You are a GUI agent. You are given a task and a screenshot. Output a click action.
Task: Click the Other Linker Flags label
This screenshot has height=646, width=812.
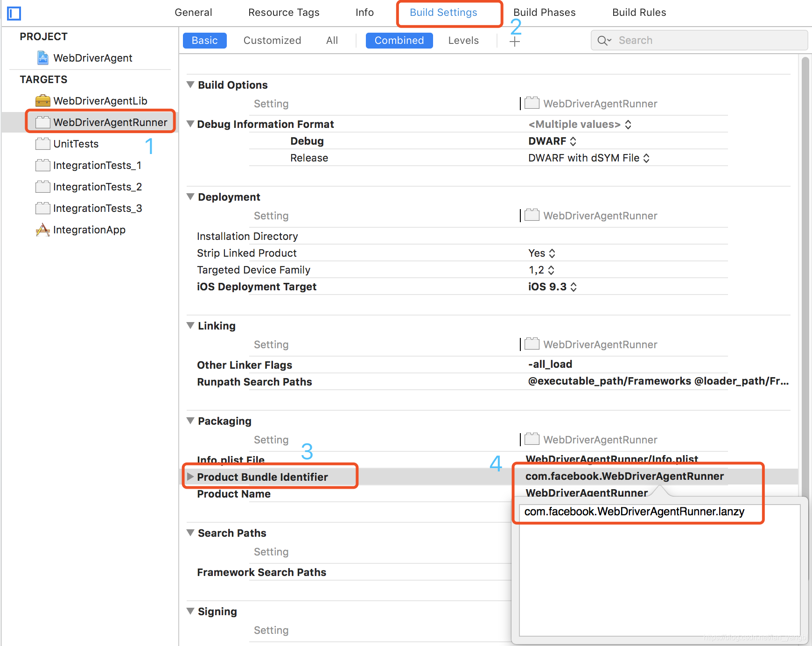point(245,365)
